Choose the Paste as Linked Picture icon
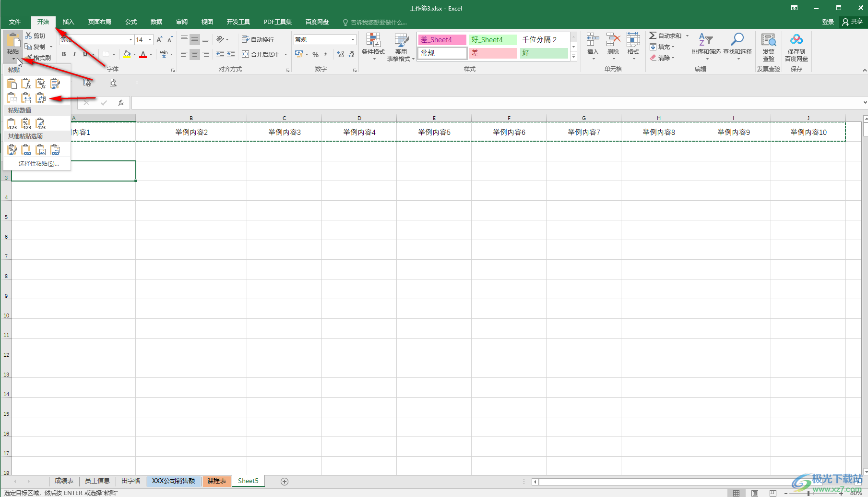Image resolution: width=868 pixels, height=497 pixels. point(55,150)
